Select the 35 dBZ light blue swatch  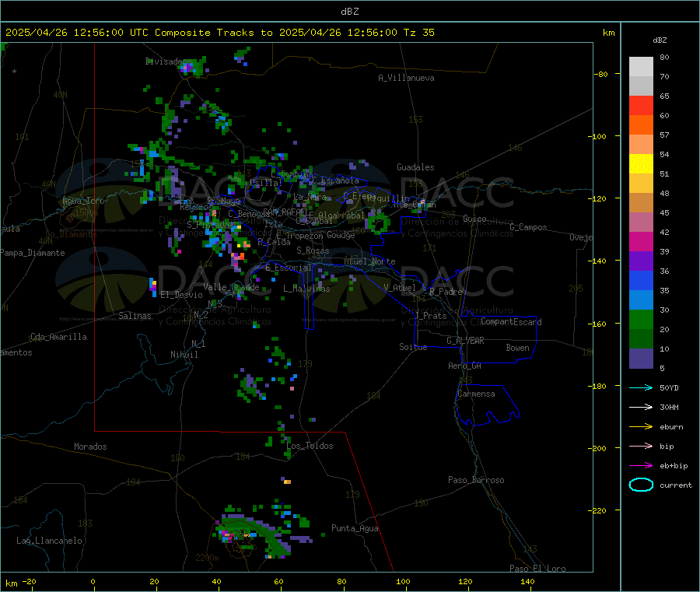[641, 300]
